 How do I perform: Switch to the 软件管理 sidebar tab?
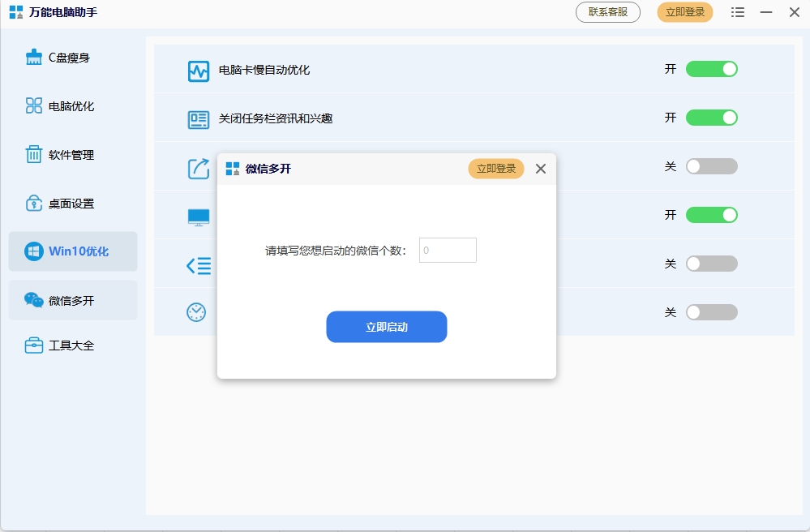click(x=71, y=155)
